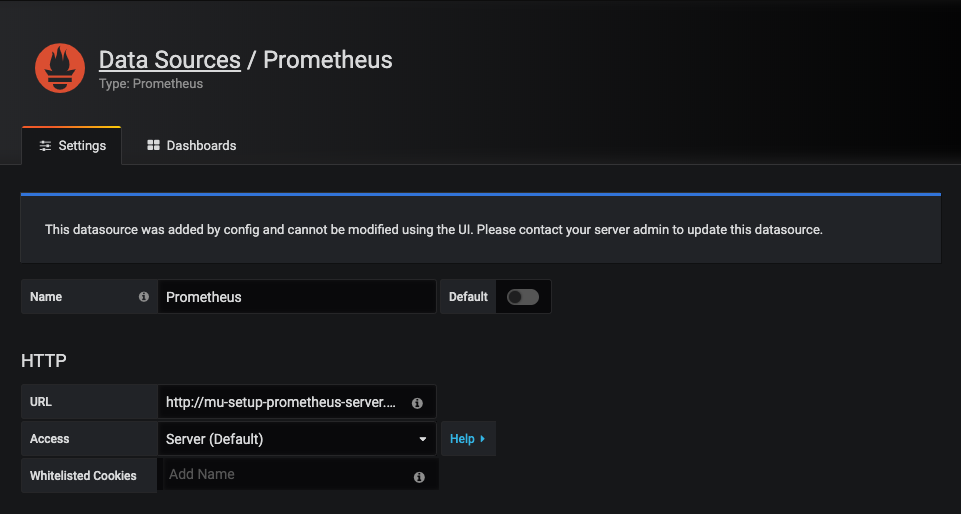The height and width of the screenshot is (514, 961).
Task: Click the Type: Prometheus subtitle text
Action: coord(151,84)
